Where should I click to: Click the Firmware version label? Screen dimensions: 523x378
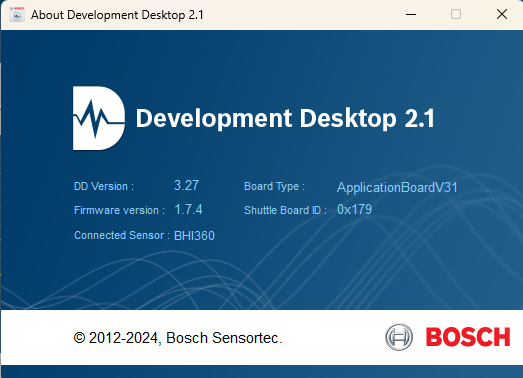(119, 210)
